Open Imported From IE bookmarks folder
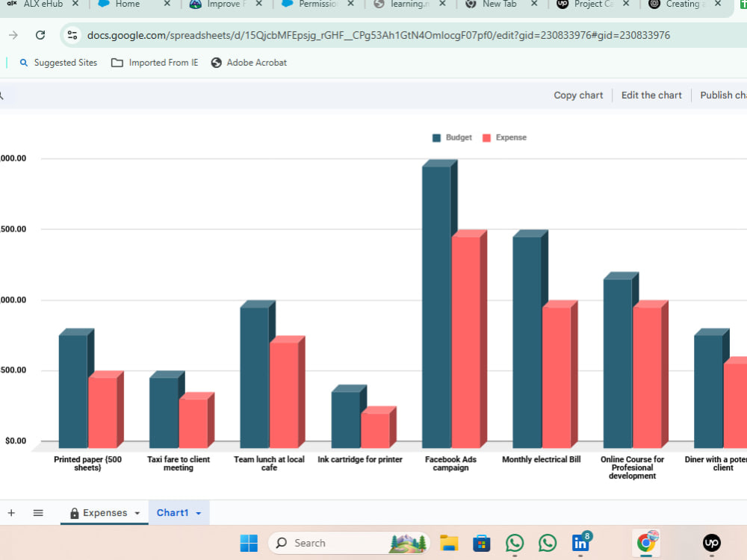The image size is (747, 560). pyautogui.click(x=155, y=63)
